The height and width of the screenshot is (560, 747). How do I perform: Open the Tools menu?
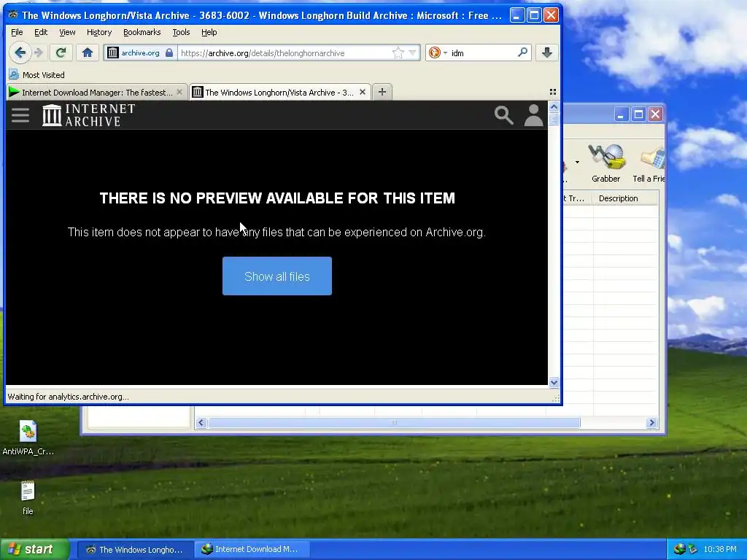181,32
